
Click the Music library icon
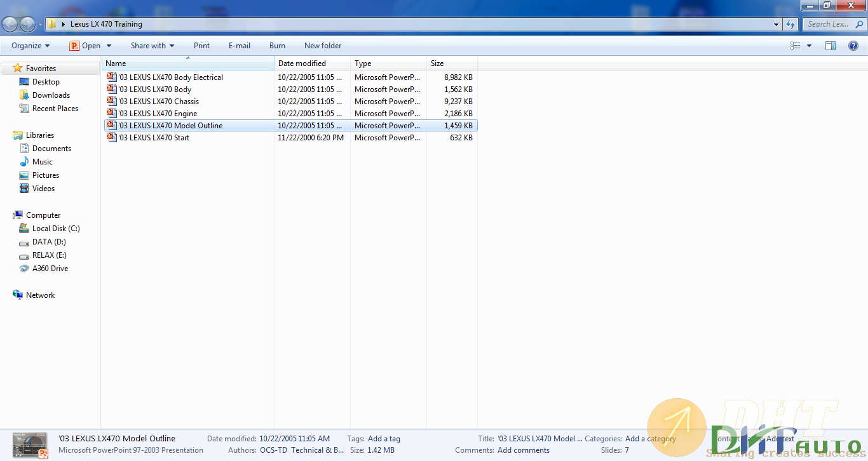point(24,162)
